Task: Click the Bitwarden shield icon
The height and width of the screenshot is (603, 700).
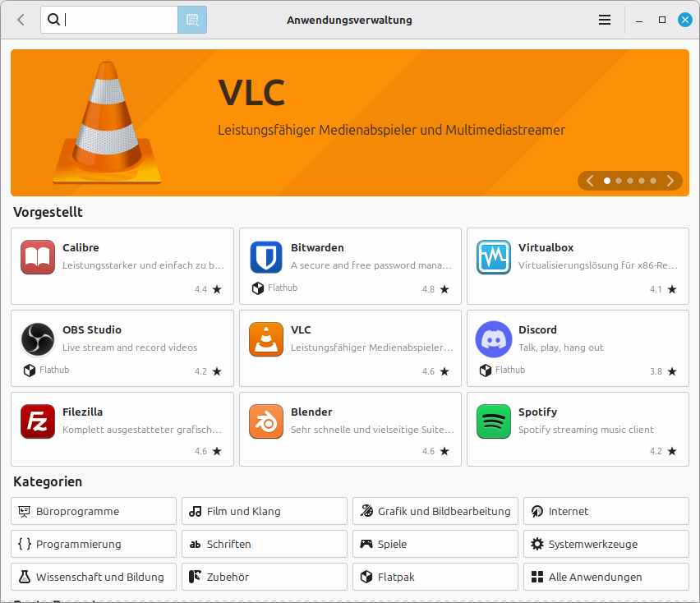Action: coord(266,257)
